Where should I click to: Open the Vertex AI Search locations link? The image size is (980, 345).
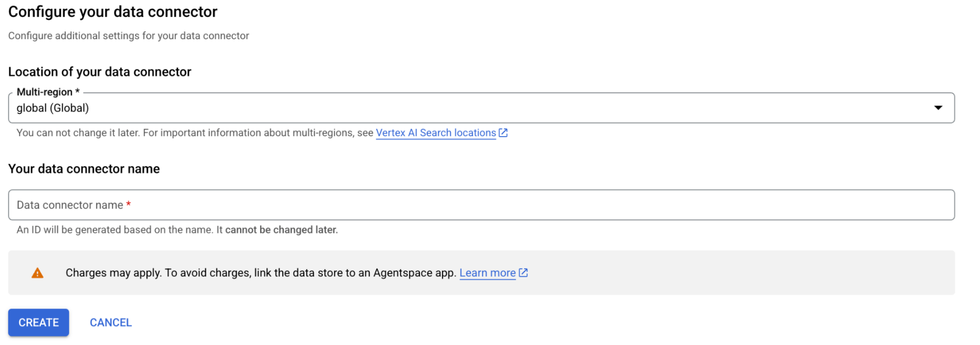pyautogui.click(x=436, y=133)
